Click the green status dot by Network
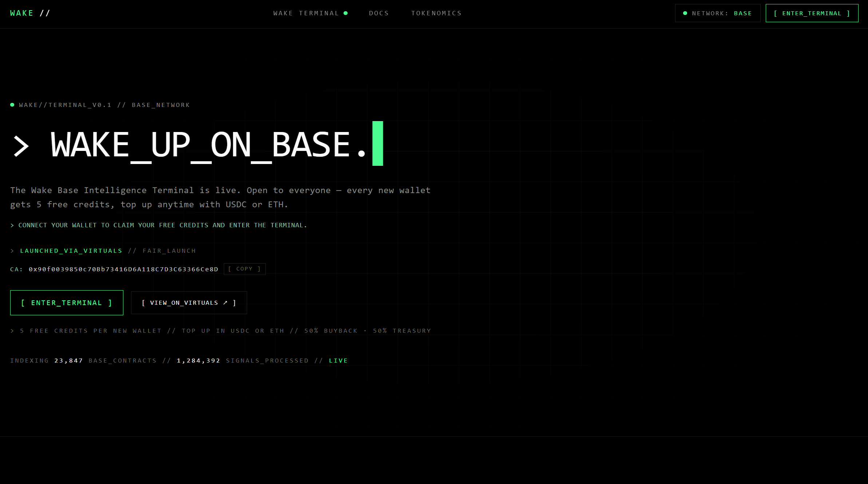This screenshot has width=868, height=484. 685,13
